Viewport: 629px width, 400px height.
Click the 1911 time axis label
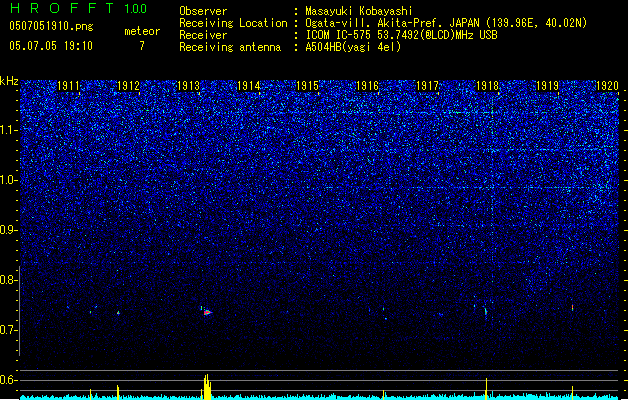[x=69, y=86]
